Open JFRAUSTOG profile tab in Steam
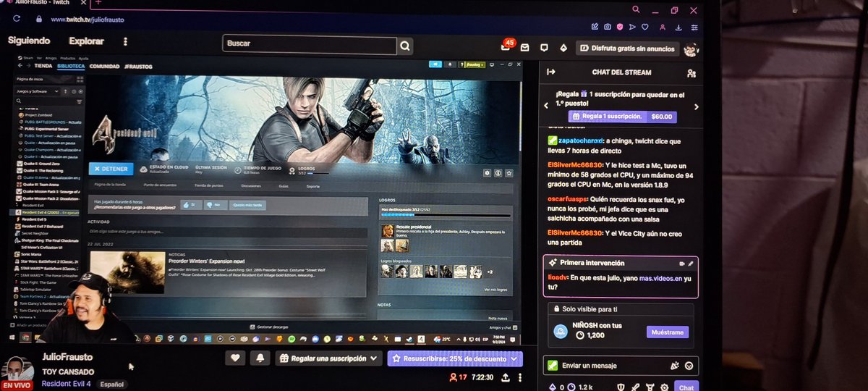 tap(138, 66)
